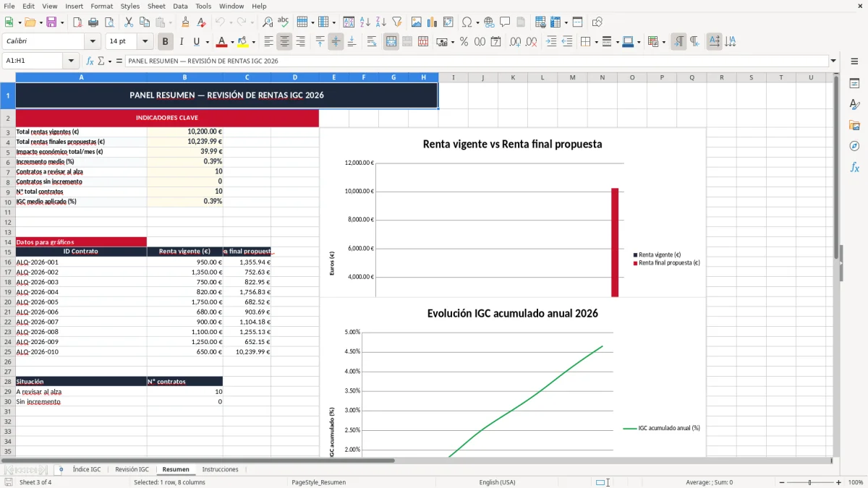Open the Open-document folder dropdown arrow
Viewport: 868px width, 488px height.
(x=39, y=22)
